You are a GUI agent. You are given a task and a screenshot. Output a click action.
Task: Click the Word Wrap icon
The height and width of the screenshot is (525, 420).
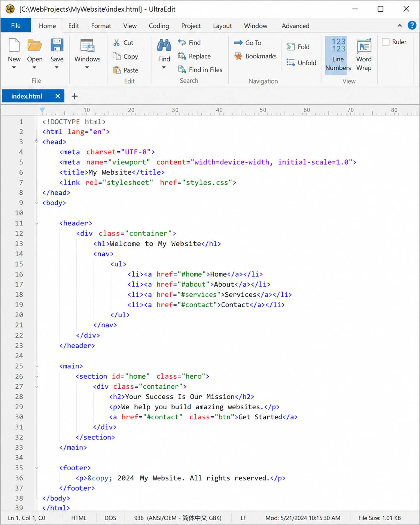click(x=364, y=46)
